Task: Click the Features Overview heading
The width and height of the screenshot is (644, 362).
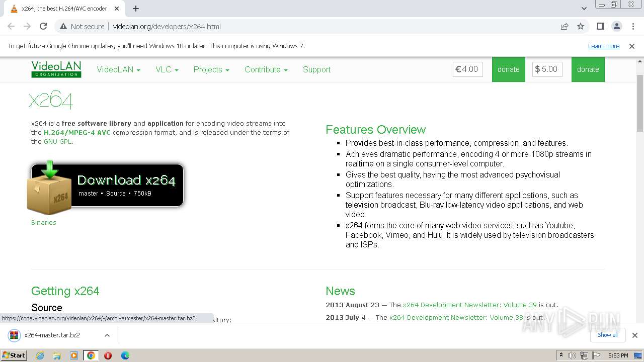Action: click(x=375, y=130)
